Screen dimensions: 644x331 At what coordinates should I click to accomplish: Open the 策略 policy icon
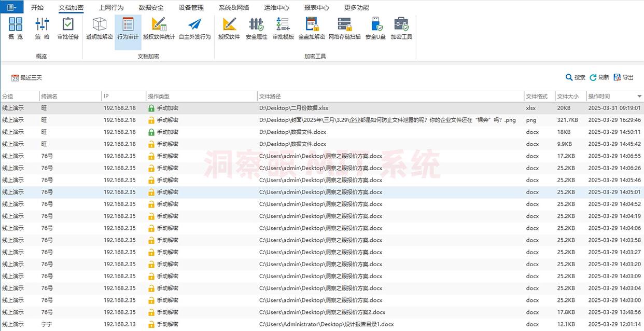point(42,29)
